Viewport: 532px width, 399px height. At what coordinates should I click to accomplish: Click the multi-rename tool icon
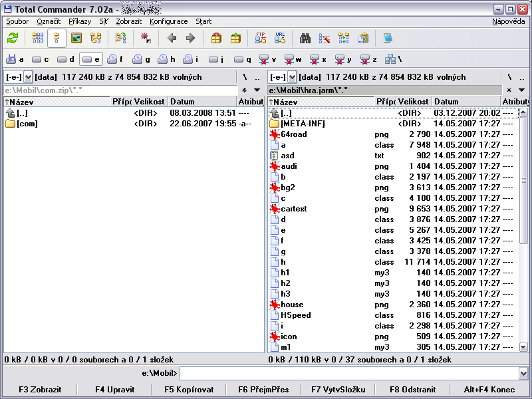coord(325,38)
